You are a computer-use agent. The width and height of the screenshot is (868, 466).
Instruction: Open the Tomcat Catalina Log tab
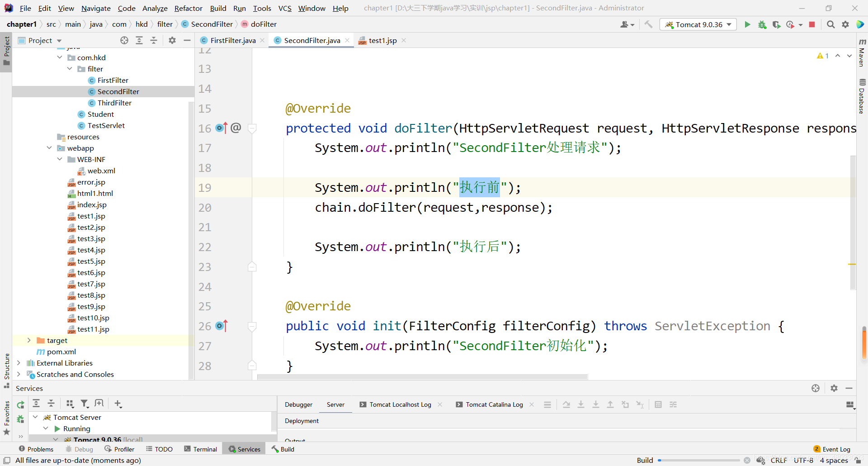click(494, 404)
